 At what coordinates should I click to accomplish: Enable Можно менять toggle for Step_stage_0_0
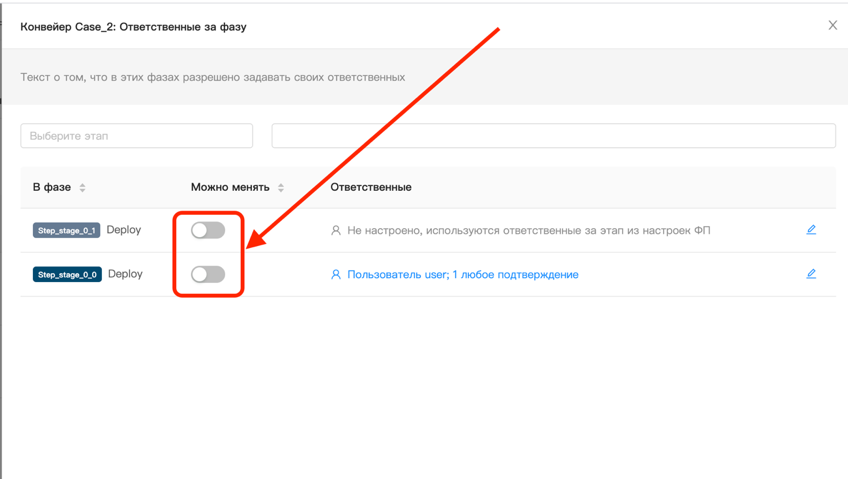(208, 274)
